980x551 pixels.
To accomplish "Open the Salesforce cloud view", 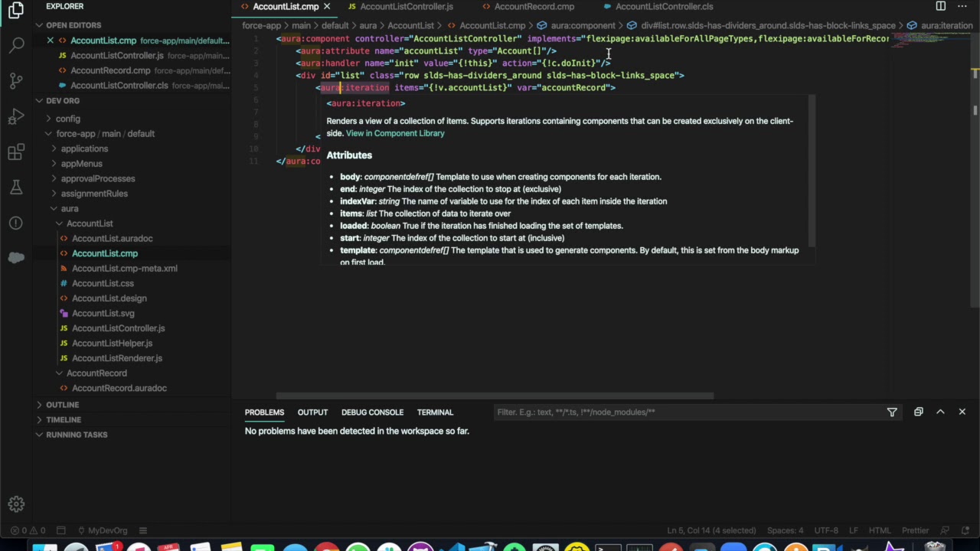I will point(16,258).
